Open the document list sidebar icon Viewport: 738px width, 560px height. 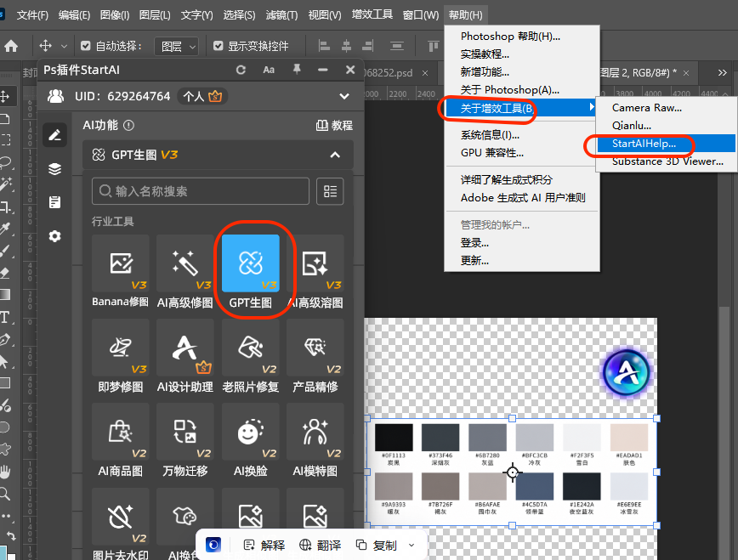[55, 202]
